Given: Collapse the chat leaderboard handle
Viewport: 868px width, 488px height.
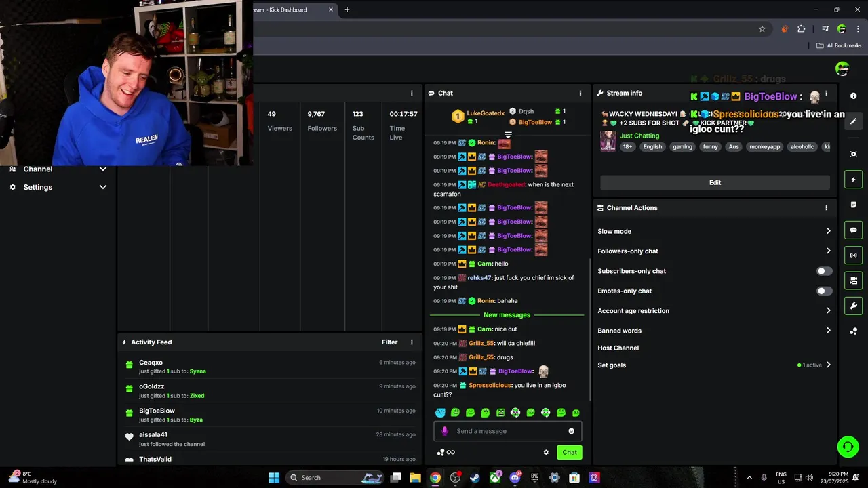Looking at the screenshot, I should click(508, 136).
